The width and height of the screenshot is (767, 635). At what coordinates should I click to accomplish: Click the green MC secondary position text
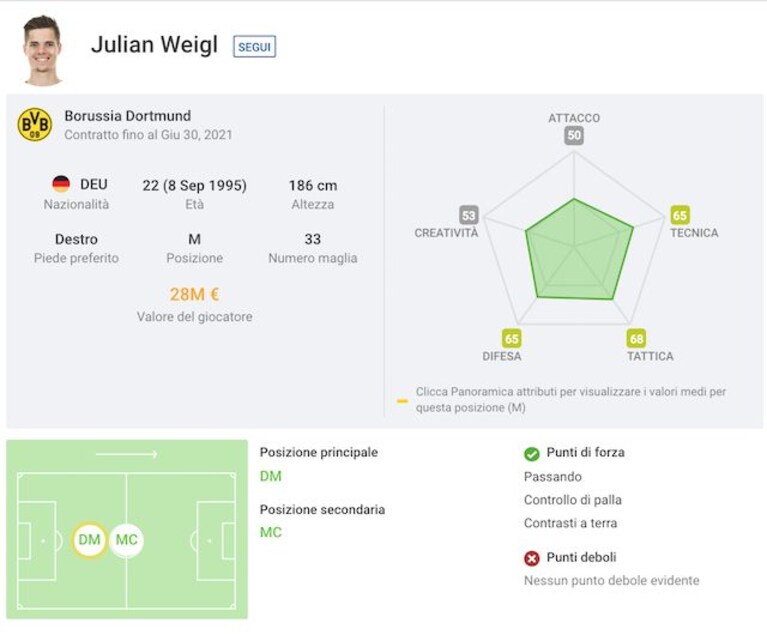coord(271,532)
